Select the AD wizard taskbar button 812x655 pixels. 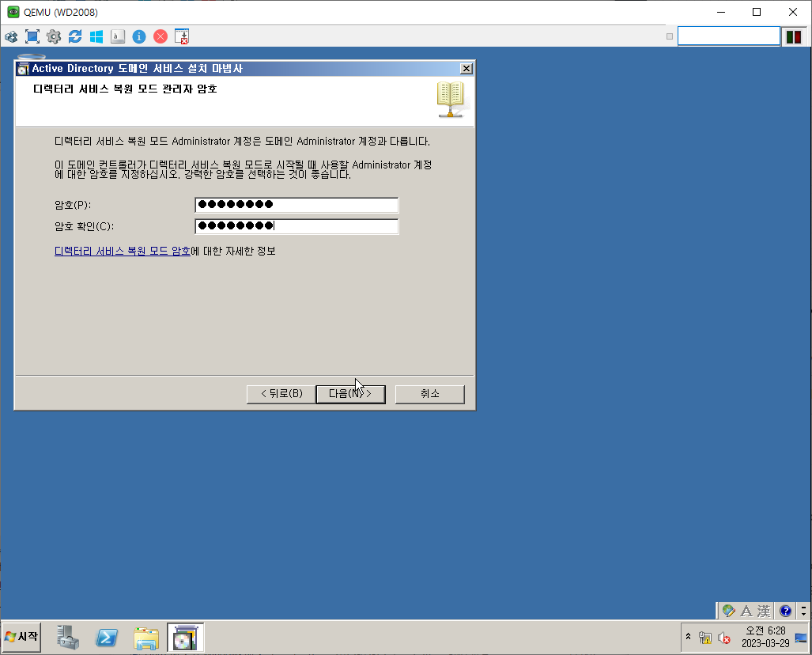click(x=185, y=637)
